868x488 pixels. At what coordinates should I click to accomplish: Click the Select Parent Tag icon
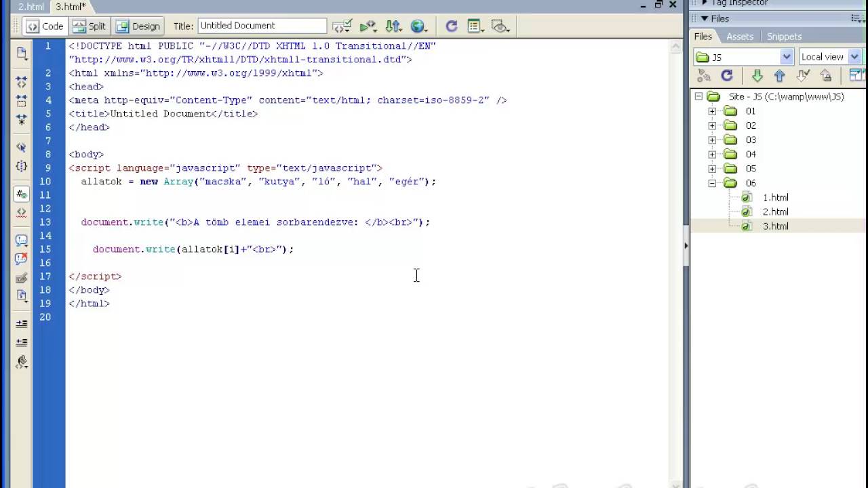pyautogui.click(x=21, y=147)
